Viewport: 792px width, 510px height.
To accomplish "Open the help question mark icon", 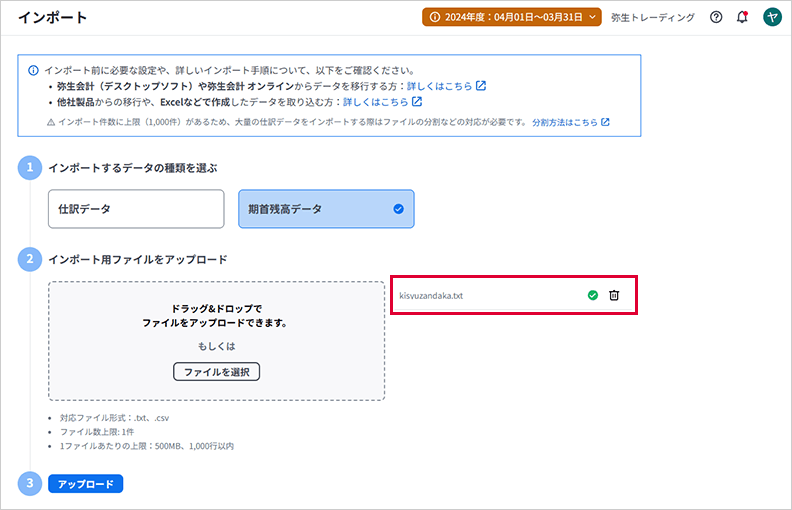I will pyautogui.click(x=716, y=17).
